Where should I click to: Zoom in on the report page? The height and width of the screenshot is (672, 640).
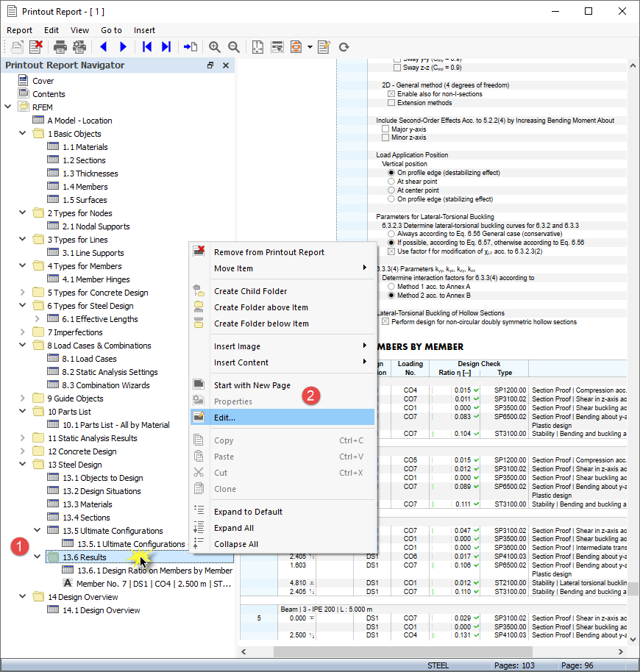coord(215,47)
